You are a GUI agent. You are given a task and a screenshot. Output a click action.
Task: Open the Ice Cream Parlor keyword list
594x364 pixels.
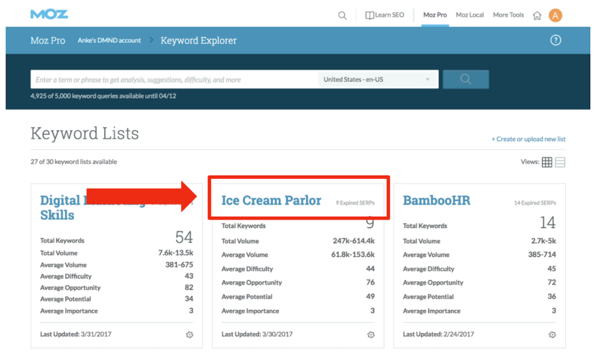(x=271, y=201)
